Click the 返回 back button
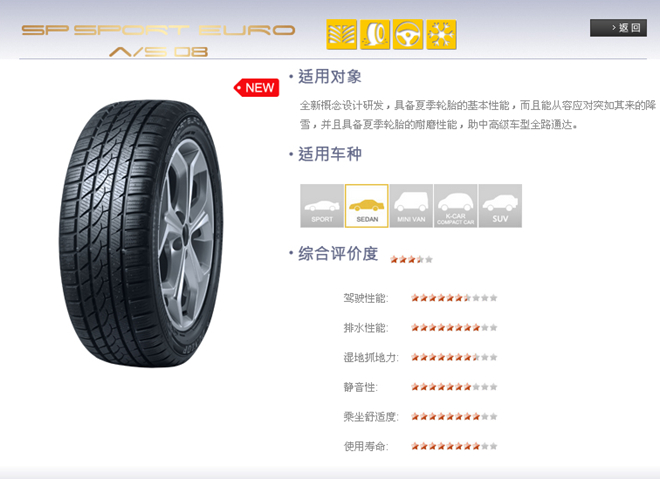This screenshot has height=479, width=660. pos(618,28)
